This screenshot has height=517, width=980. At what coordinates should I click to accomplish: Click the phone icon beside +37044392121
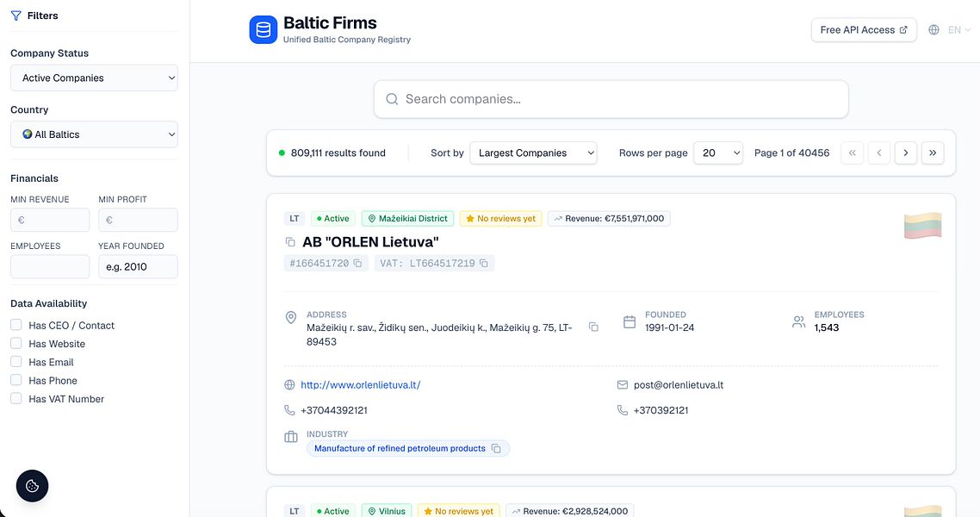click(289, 410)
